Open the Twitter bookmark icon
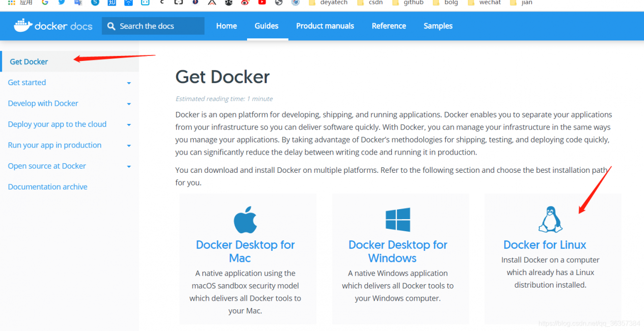 (61, 3)
